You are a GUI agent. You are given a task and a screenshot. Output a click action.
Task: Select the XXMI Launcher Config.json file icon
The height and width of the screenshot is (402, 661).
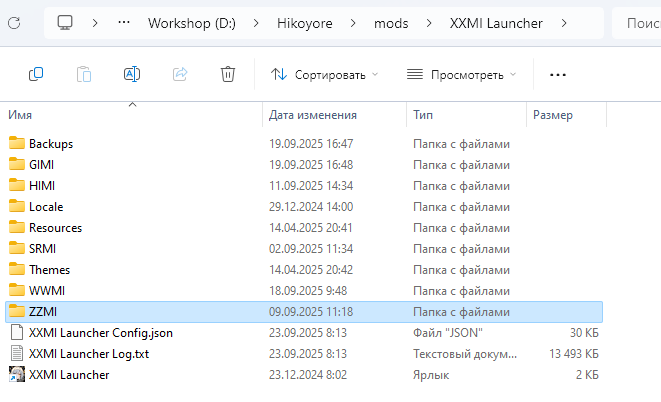(17, 332)
